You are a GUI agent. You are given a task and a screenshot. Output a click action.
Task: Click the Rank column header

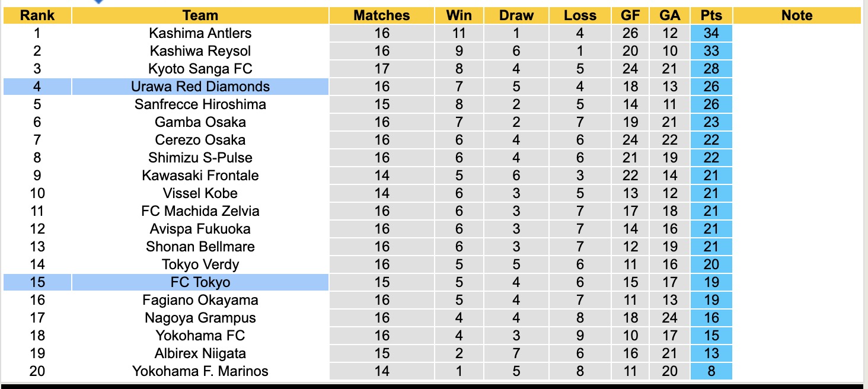pos(37,15)
